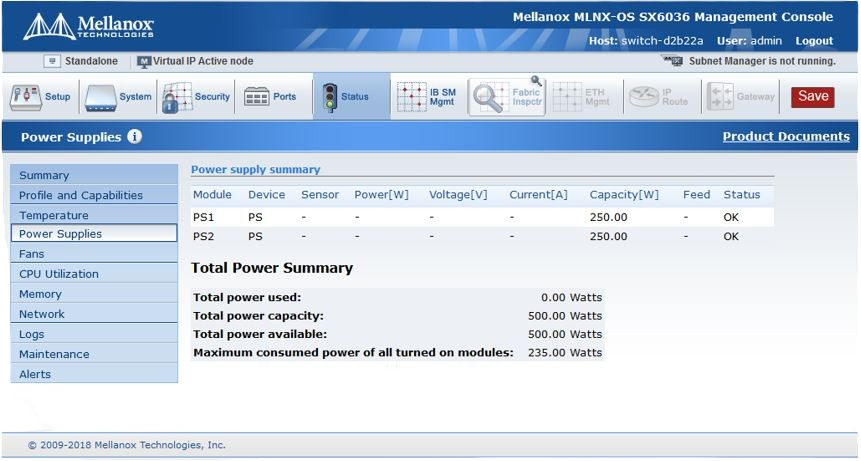
Task: Log out via the Logout link
Action: (x=814, y=41)
